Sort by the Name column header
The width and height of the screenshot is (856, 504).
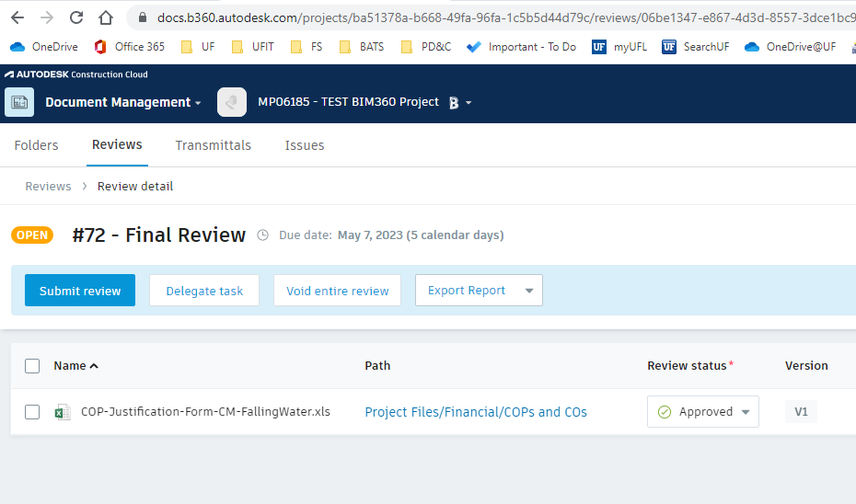click(x=75, y=366)
